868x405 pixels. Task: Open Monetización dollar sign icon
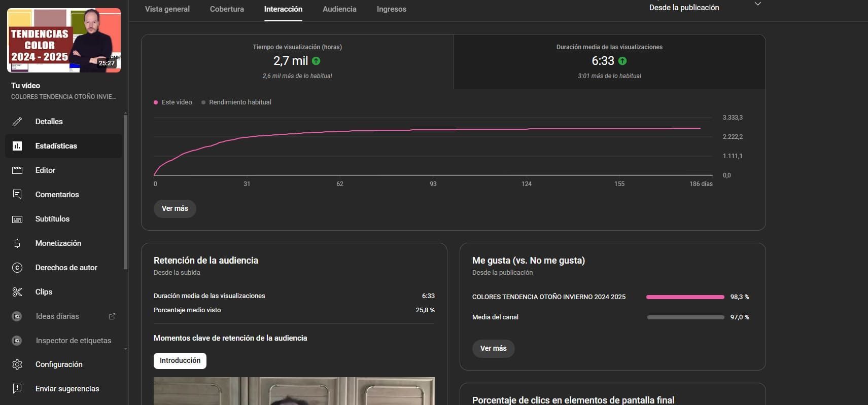click(x=17, y=243)
